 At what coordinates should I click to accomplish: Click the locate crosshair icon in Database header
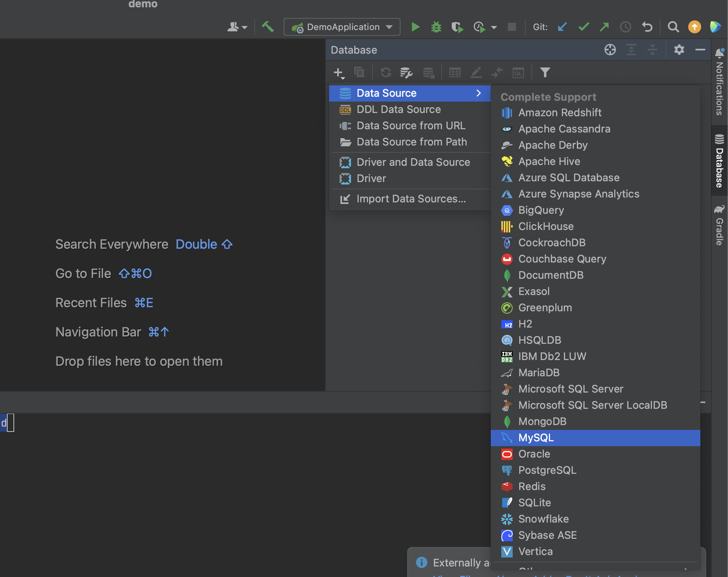[x=610, y=50]
